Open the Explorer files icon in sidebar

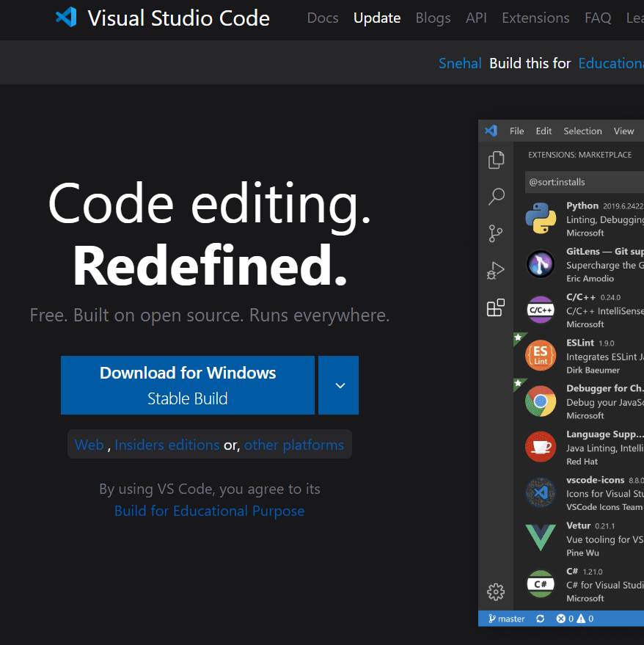(x=497, y=159)
